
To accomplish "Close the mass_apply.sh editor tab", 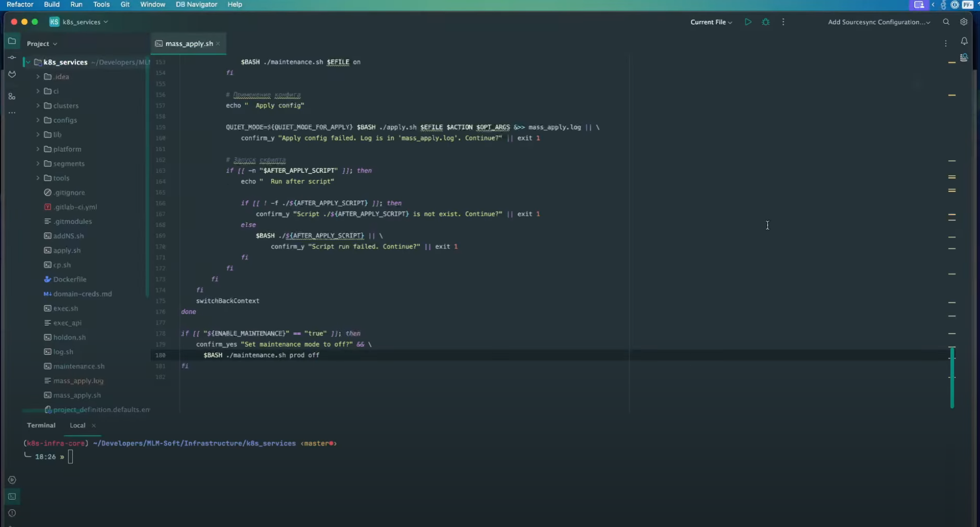I will pyautogui.click(x=218, y=43).
